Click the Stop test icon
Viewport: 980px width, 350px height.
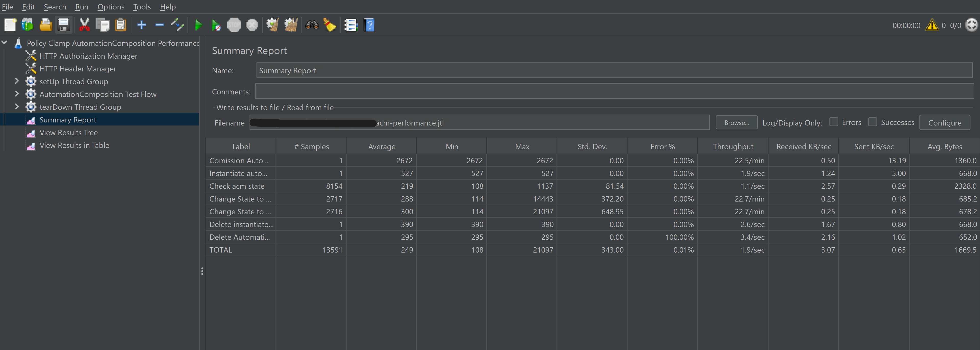point(234,25)
